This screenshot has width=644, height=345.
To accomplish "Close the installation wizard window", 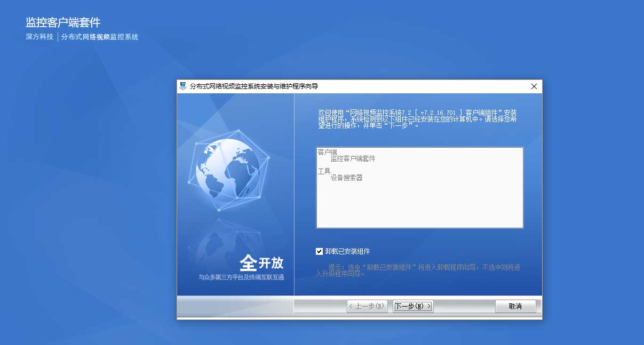I will tap(534, 86).
